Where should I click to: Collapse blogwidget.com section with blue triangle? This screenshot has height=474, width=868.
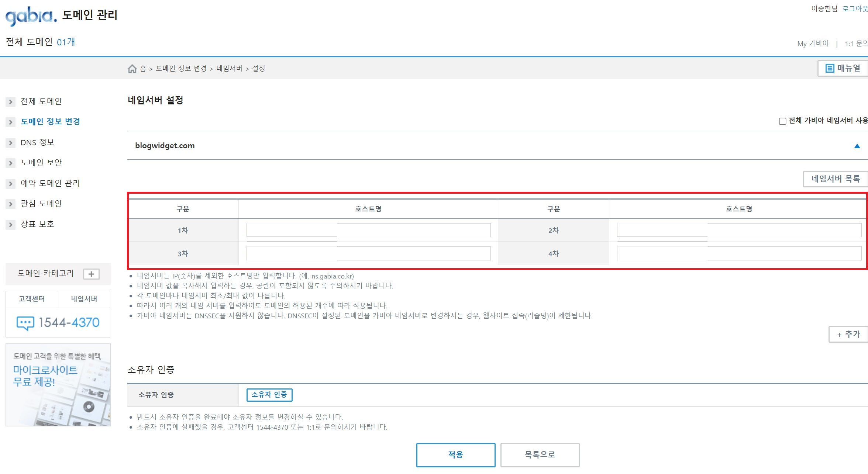coord(857,146)
